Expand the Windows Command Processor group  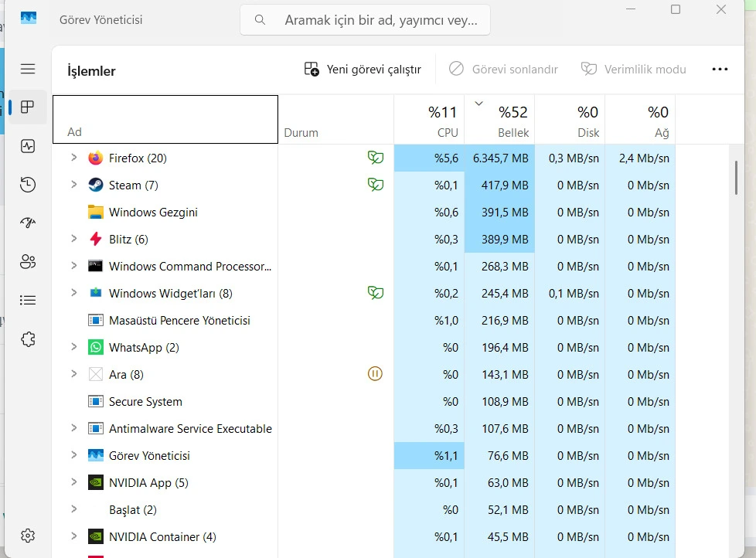[73, 265]
